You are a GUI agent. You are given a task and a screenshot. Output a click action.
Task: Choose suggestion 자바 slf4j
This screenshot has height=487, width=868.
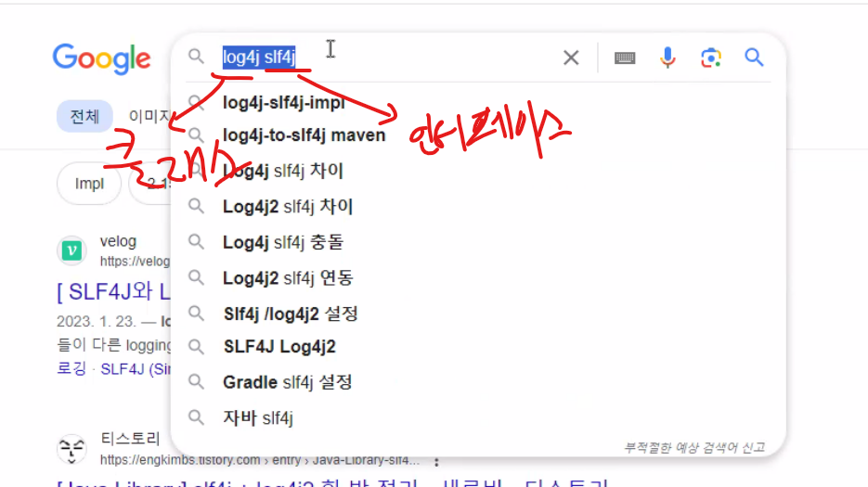click(258, 417)
